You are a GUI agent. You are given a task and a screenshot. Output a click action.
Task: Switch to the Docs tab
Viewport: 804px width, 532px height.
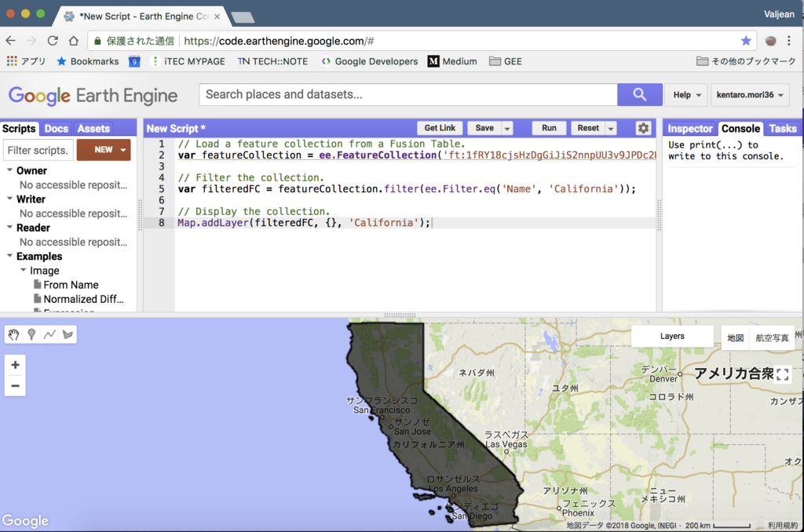pos(57,129)
